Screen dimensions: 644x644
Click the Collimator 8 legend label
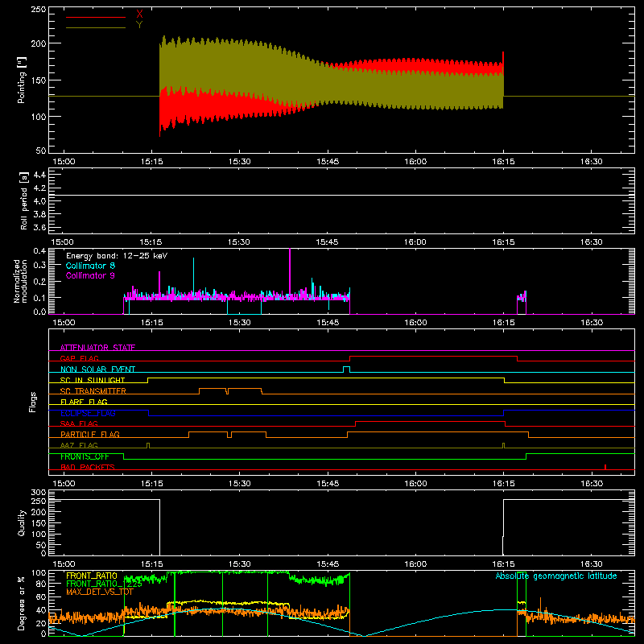click(x=90, y=266)
